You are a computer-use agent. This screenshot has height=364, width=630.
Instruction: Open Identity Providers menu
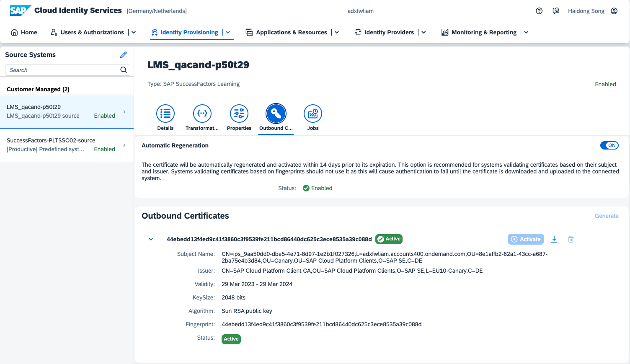389,32
